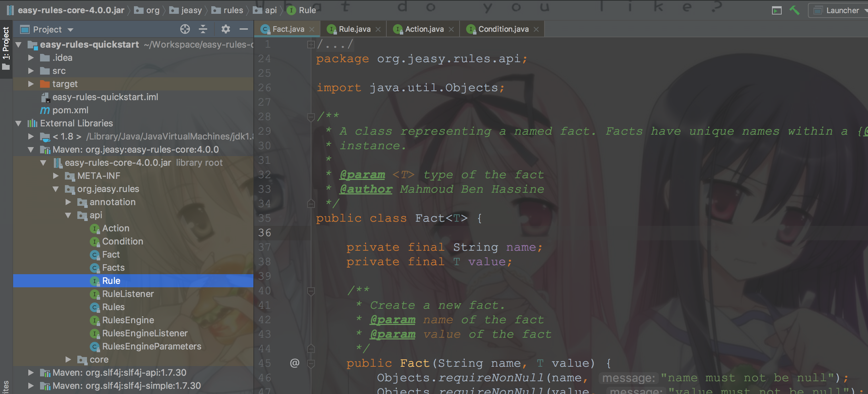Image resolution: width=868 pixels, height=394 pixels.
Task: Switch to the Fact.java tab
Action: (288, 29)
